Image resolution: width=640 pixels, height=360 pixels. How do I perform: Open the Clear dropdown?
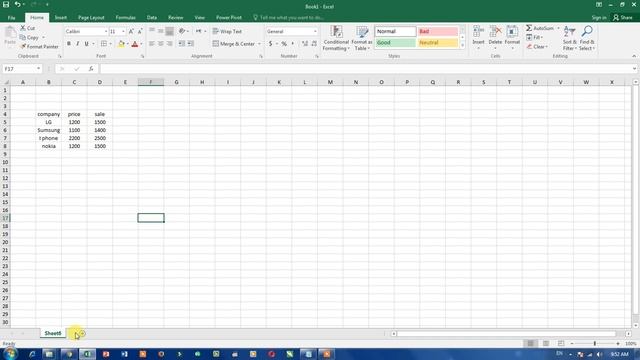[x=537, y=47]
